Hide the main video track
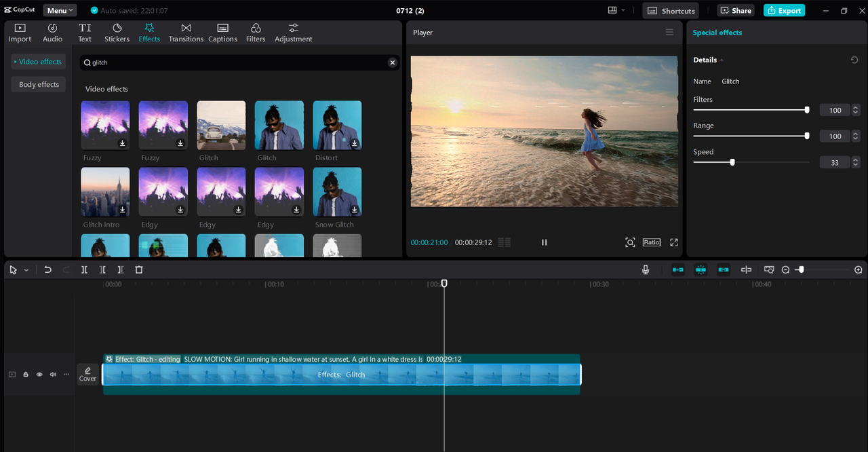The width and height of the screenshot is (868, 452). click(x=39, y=374)
